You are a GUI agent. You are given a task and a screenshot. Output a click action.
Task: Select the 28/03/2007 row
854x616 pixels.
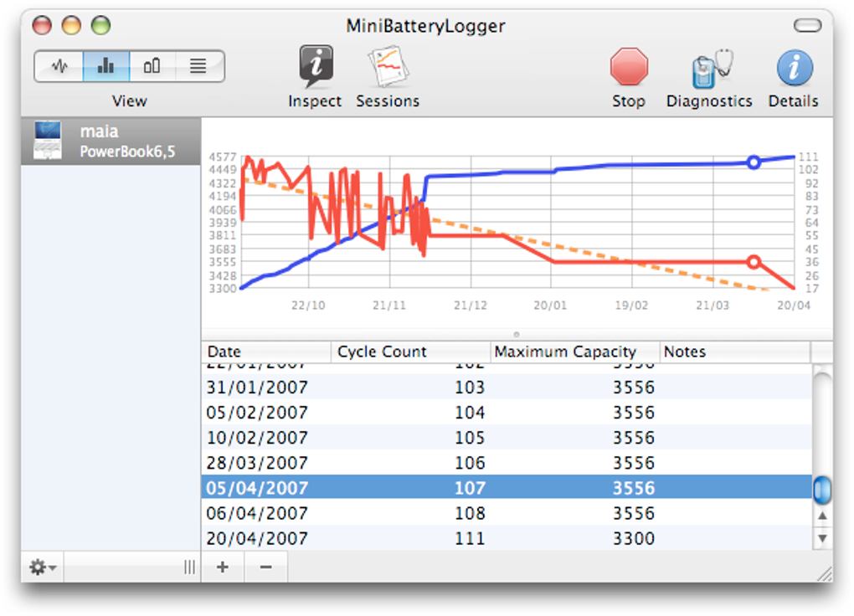pyautogui.click(x=507, y=462)
